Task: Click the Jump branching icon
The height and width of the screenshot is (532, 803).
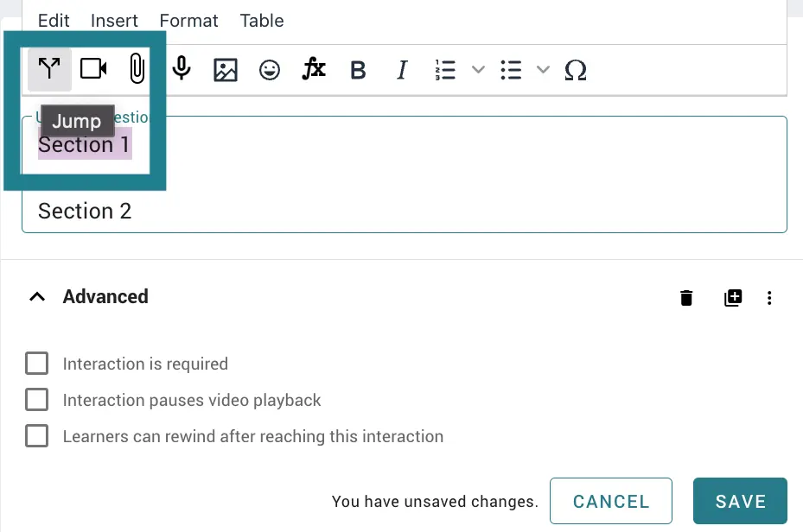Action: 49,70
